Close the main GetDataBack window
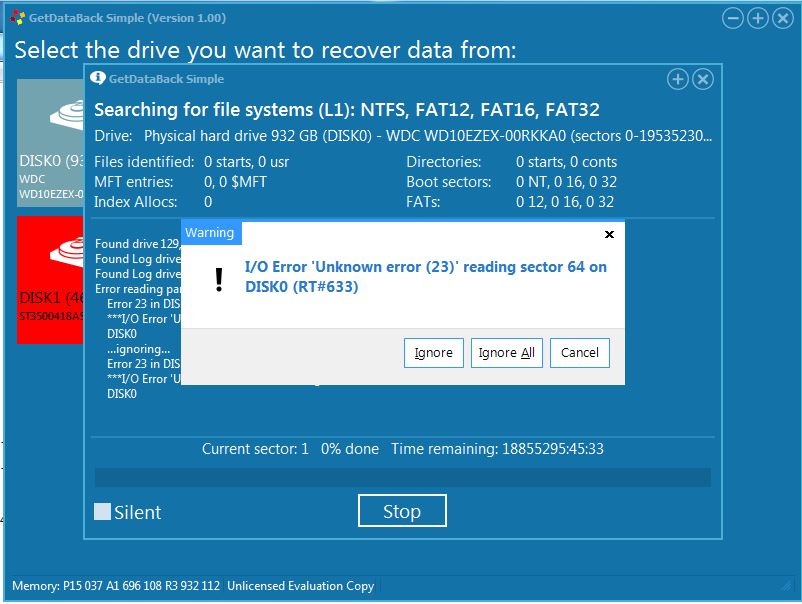Viewport: 802px width, 604px height. pos(783,18)
